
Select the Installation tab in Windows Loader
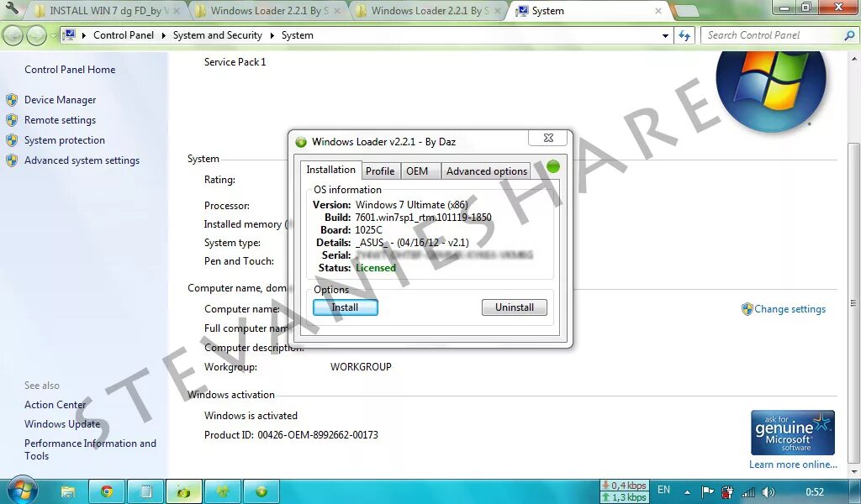click(330, 170)
